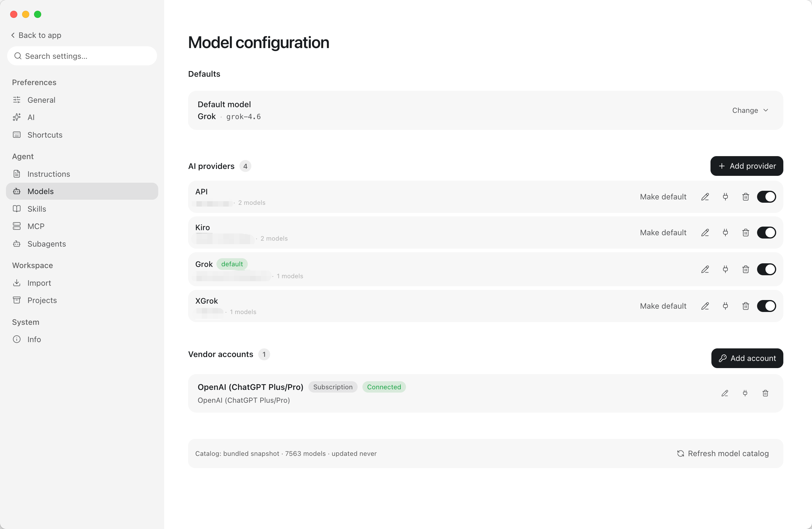The height and width of the screenshot is (529, 812).
Task: Click the Add provider button
Action: [747, 166]
